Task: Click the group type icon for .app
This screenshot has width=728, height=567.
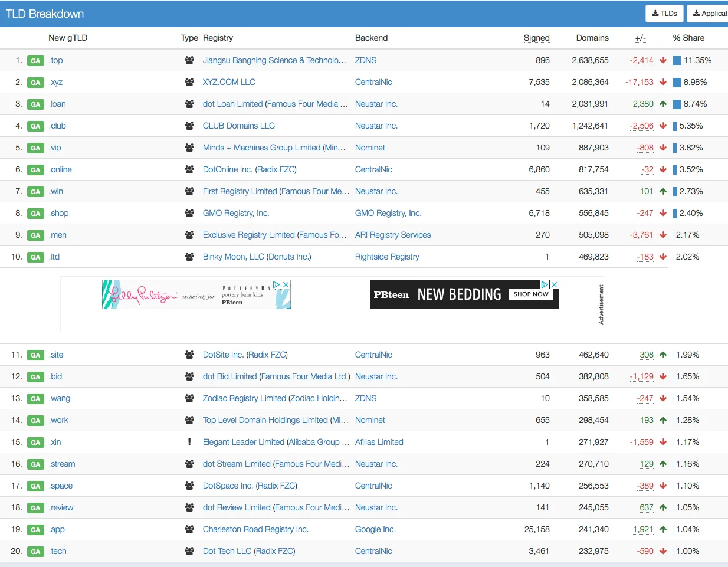Action: (x=189, y=529)
